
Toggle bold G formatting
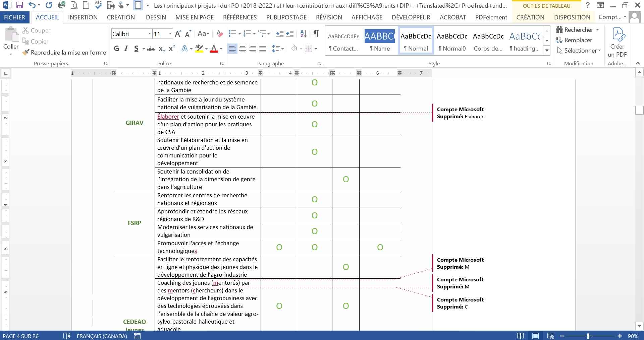point(116,49)
